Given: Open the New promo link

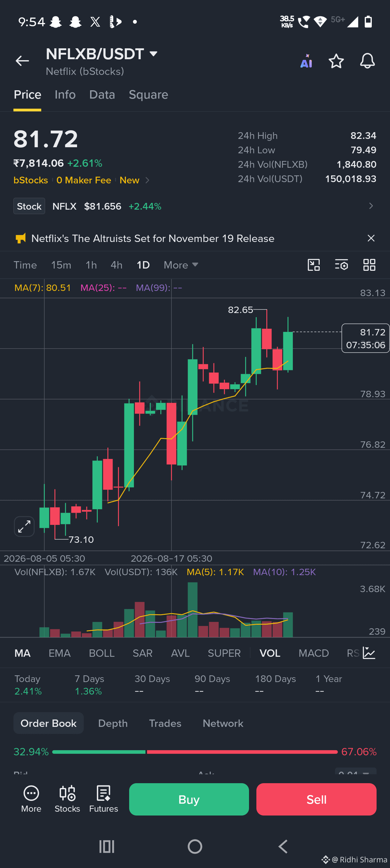Looking at the screenshot, I should (x=129, y=180).
